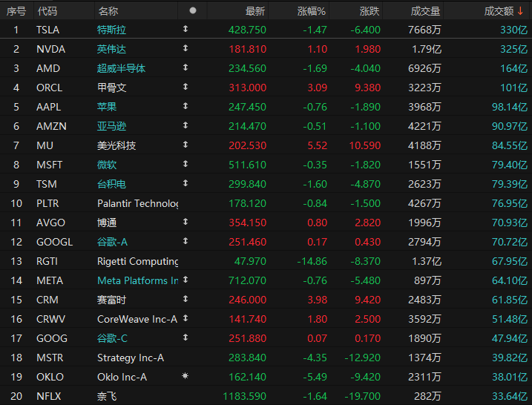Open 谷歌-A stock name link

pyautogui.click(x=112, y=242)
